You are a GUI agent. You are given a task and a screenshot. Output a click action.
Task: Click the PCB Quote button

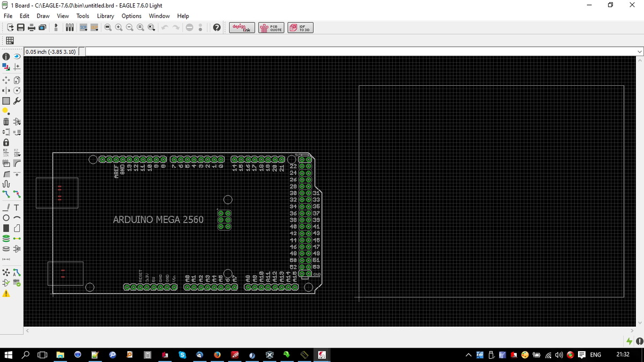271,28
